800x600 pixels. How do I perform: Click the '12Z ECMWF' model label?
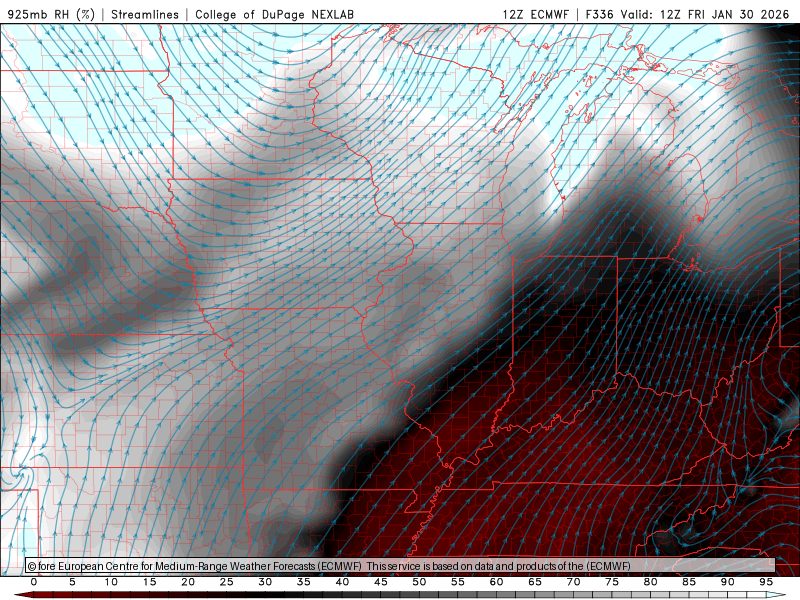[535, 14]
